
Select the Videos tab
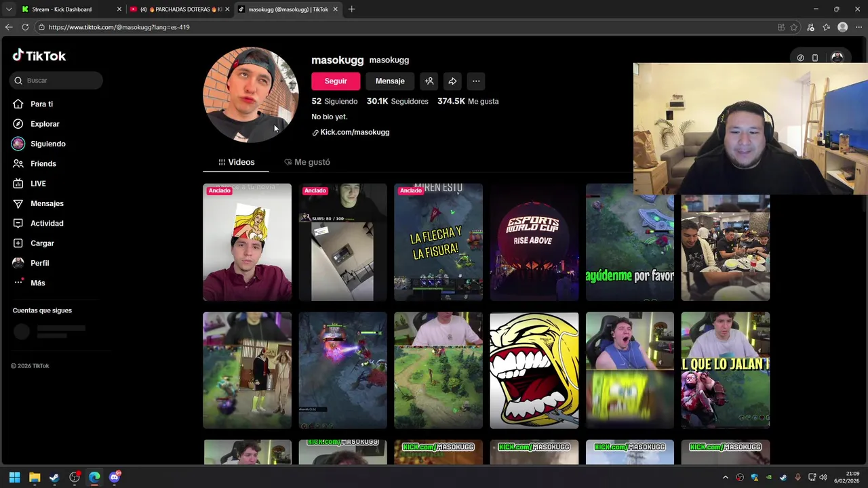point(236,162)
